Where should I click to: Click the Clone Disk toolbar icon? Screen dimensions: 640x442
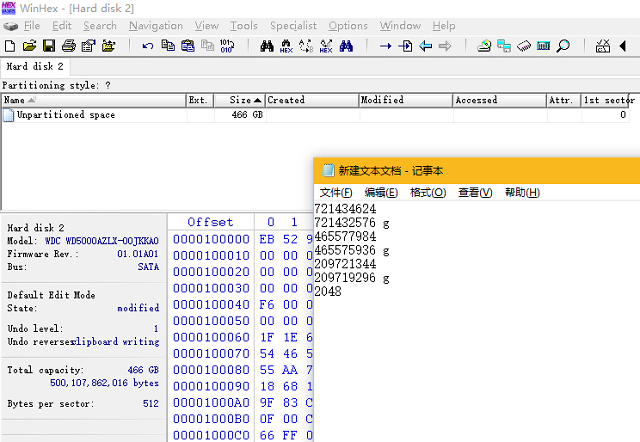[x=504, y=46]
